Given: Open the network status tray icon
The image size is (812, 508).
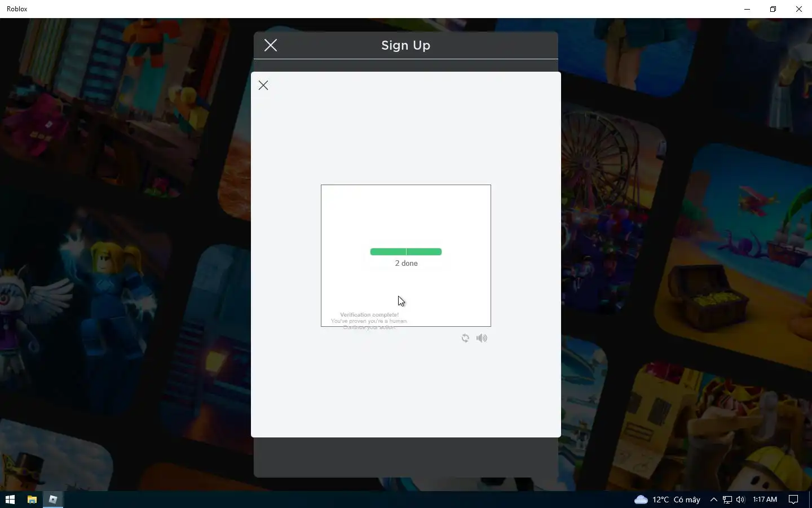Looking at the screenshot, I should point(727,500).
